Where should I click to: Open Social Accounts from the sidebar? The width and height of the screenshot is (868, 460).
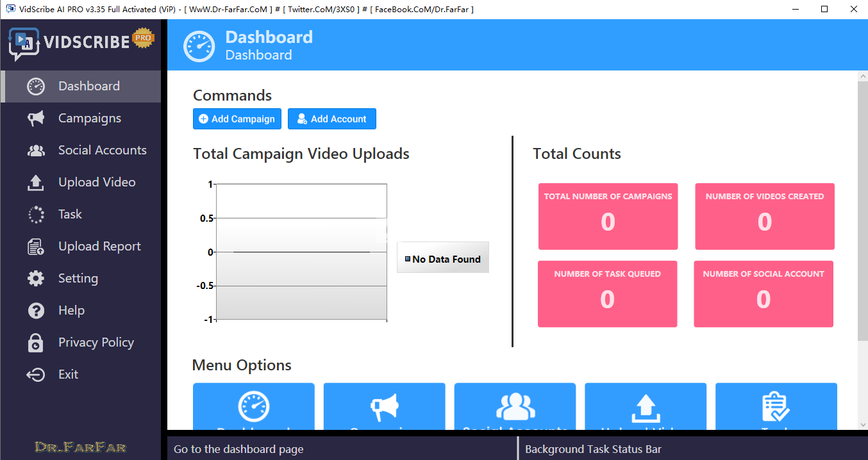pyautogui.click(x=81, y=151)
